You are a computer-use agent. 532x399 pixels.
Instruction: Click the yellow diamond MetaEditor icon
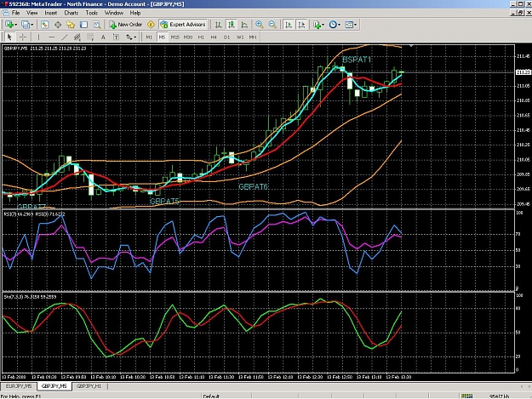pos(151,25)
